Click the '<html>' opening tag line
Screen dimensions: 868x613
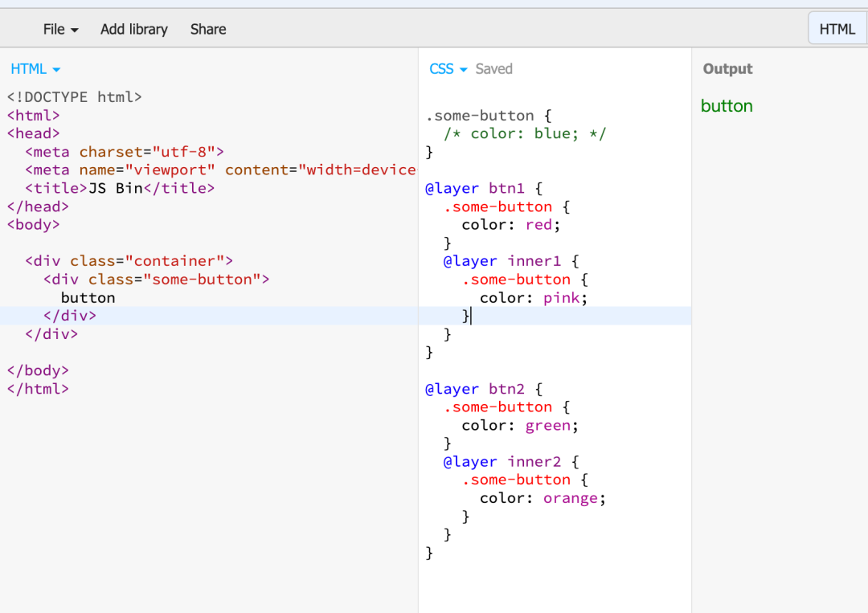pos(33,115)
